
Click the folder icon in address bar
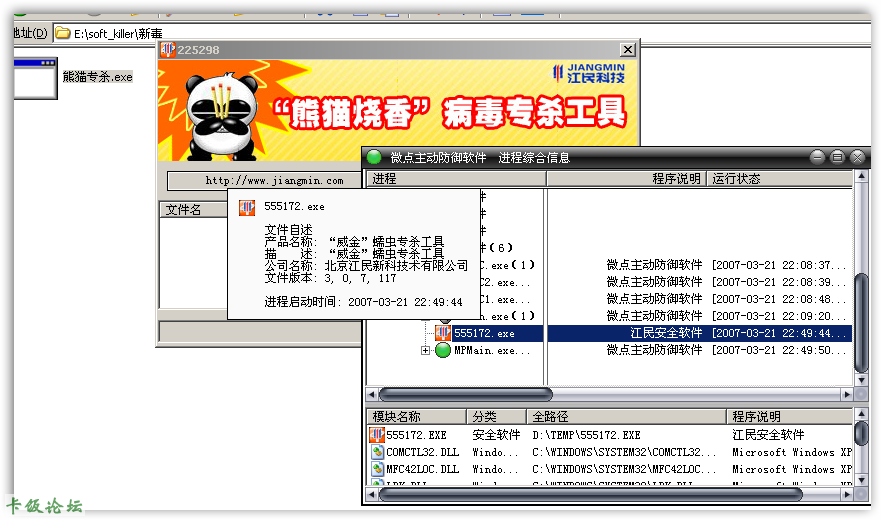click(62, 33)
